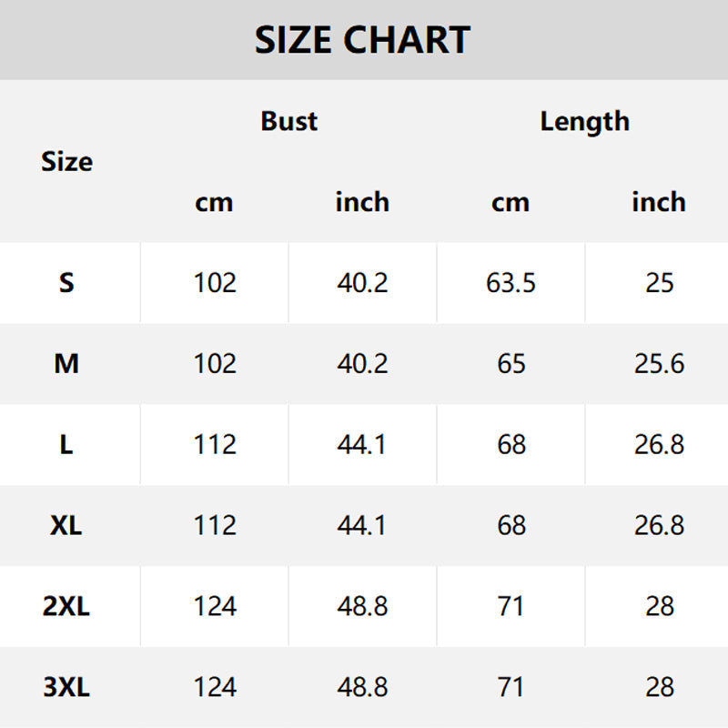Select the L size row label
Image resolution: width=728 pixels, height=728 pixels.
tap(66, 445)
